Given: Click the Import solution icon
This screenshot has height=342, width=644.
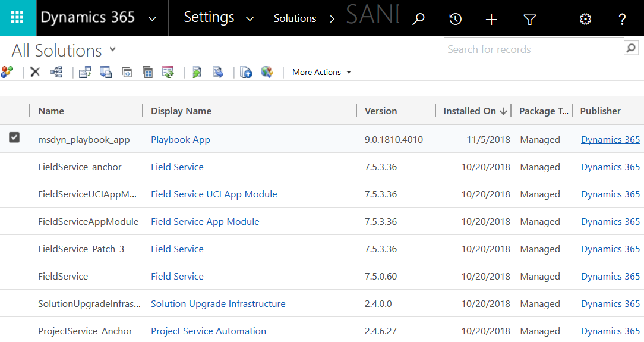Looking at the screenshot, I should point(197,73).
